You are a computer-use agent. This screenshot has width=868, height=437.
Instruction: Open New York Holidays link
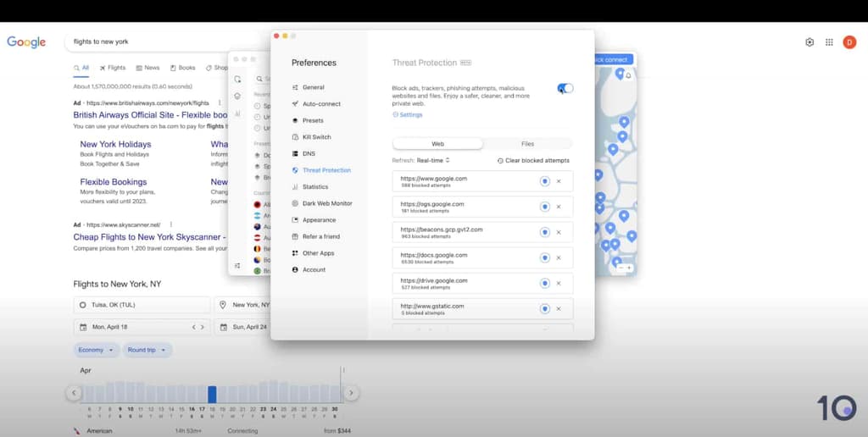(115, 144)
